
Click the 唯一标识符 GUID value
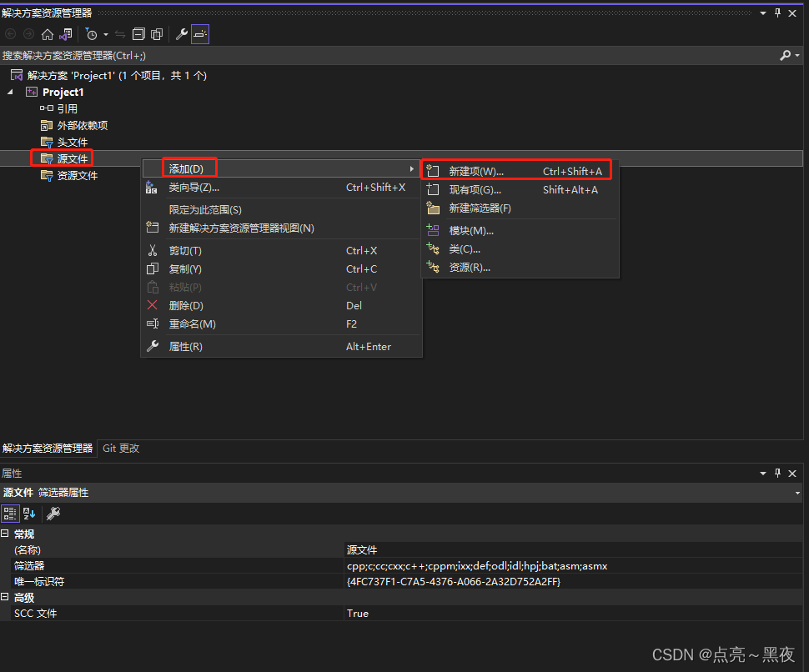click(x=573, y=582)
